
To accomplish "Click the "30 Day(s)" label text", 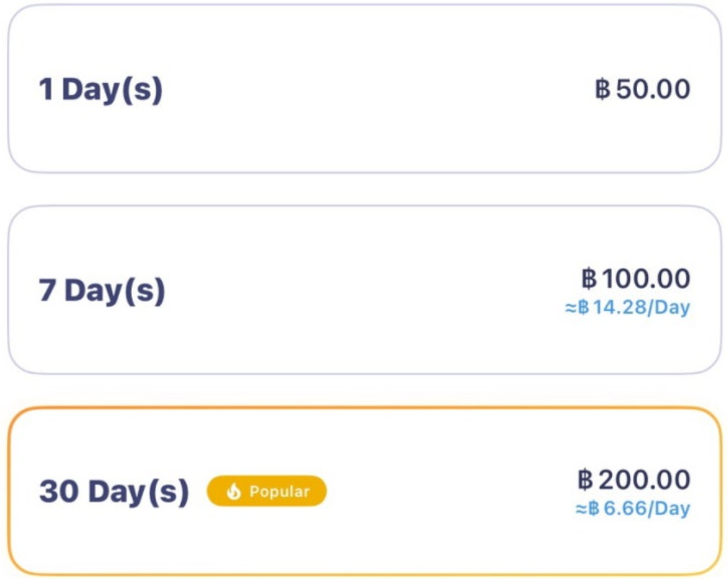I will click(x=114, y=492).
